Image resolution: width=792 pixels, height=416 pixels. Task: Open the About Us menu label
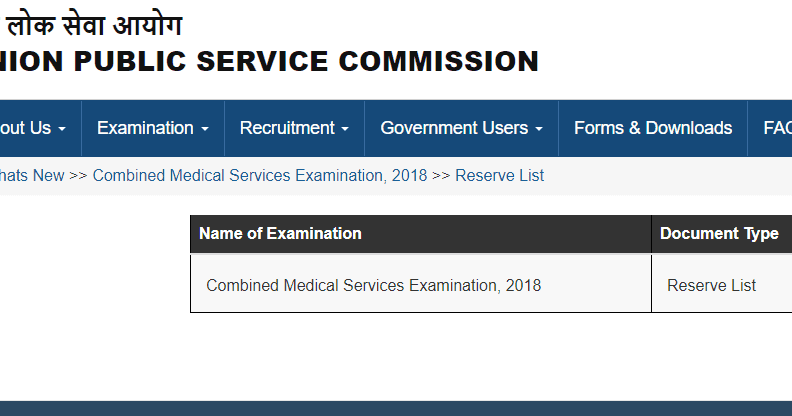25,128
